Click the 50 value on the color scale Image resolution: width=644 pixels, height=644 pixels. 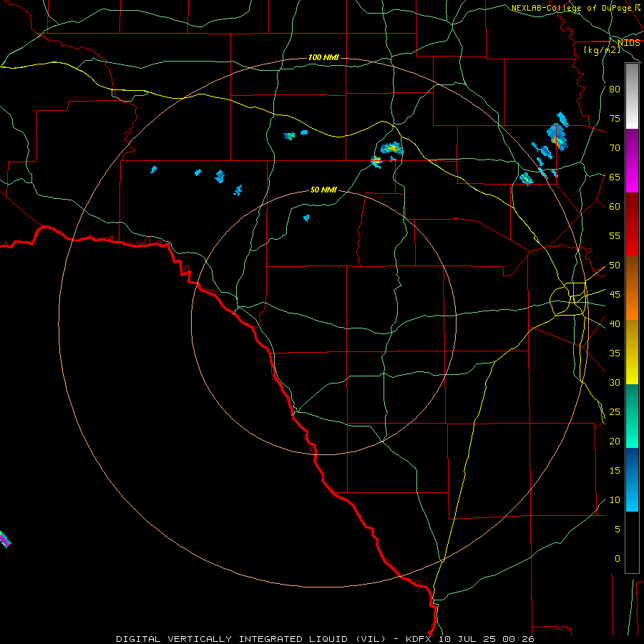tap(615, 265)
